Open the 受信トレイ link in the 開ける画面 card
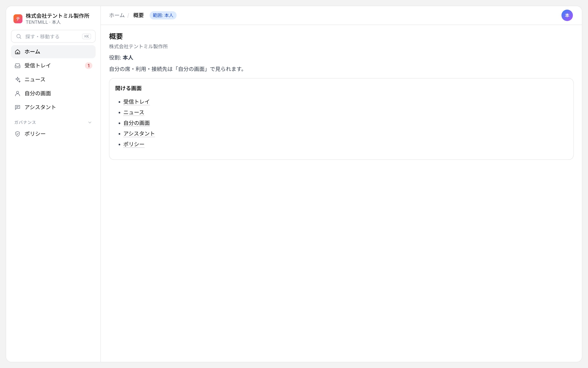588x368 pixels. [137, 102]
